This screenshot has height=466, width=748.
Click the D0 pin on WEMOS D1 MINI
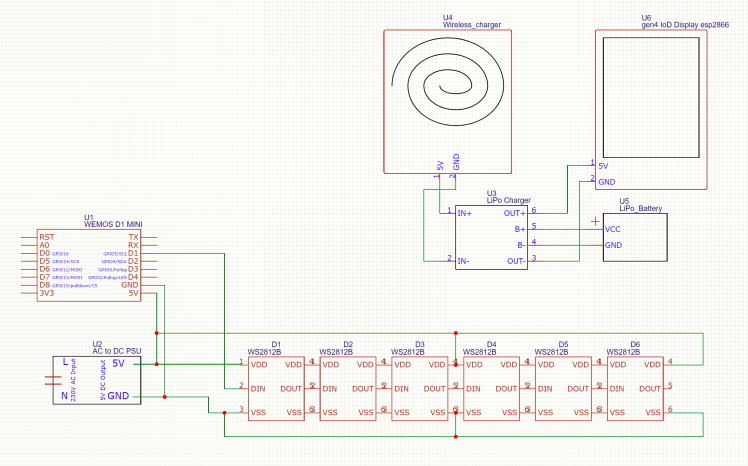(x=44, y=253)
